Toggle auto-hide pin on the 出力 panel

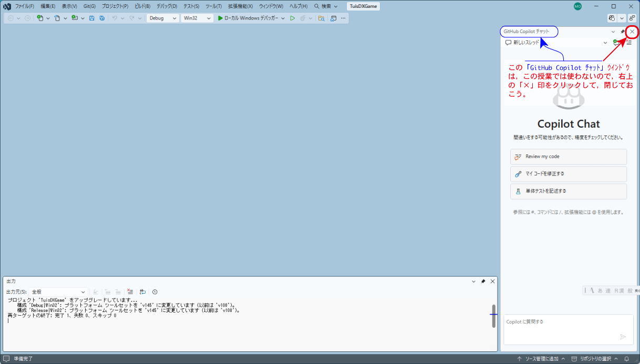(483, 282)
